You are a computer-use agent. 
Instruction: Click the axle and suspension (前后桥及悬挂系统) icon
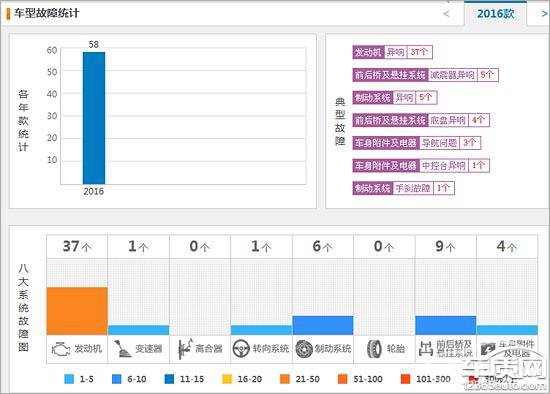[x=426, y=349]
